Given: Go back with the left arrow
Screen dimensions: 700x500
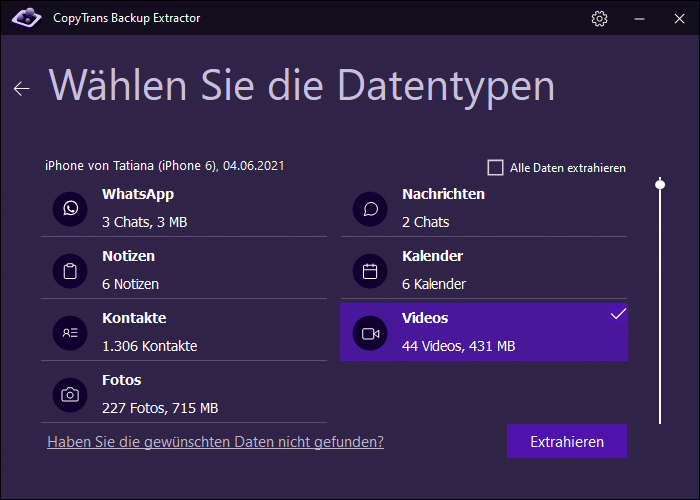Looking at the screenshot, I should click(x=21, y=88).
